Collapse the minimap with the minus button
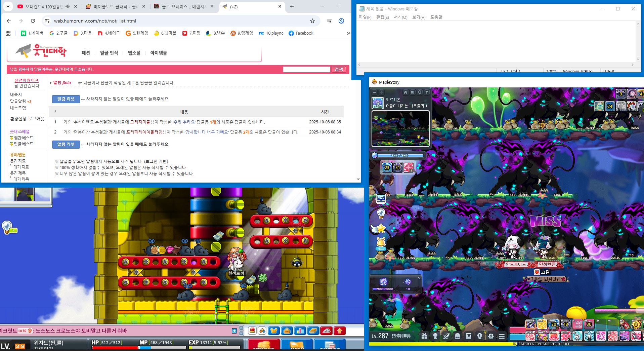The image size is (644, 351). 374,92
